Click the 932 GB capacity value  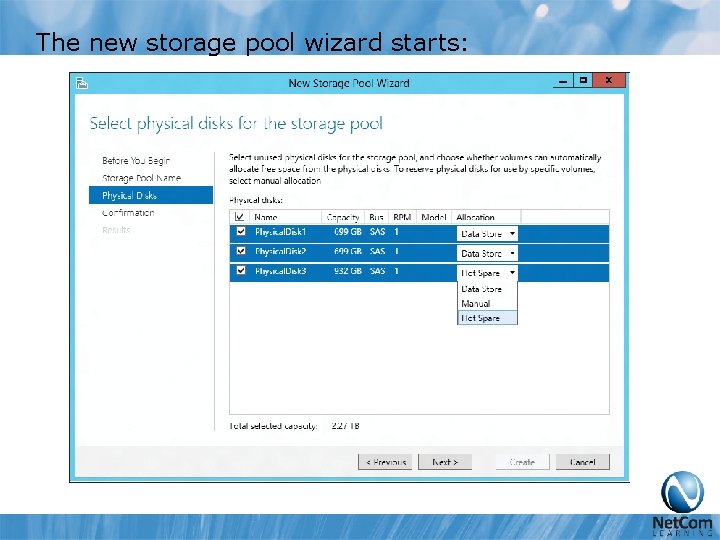point(348,271)
